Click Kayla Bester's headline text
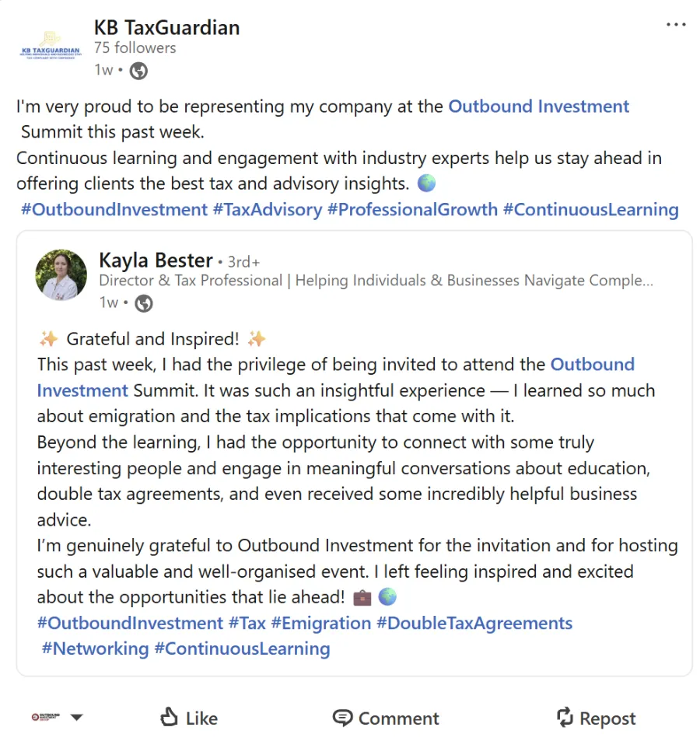 tap(376, 281)
